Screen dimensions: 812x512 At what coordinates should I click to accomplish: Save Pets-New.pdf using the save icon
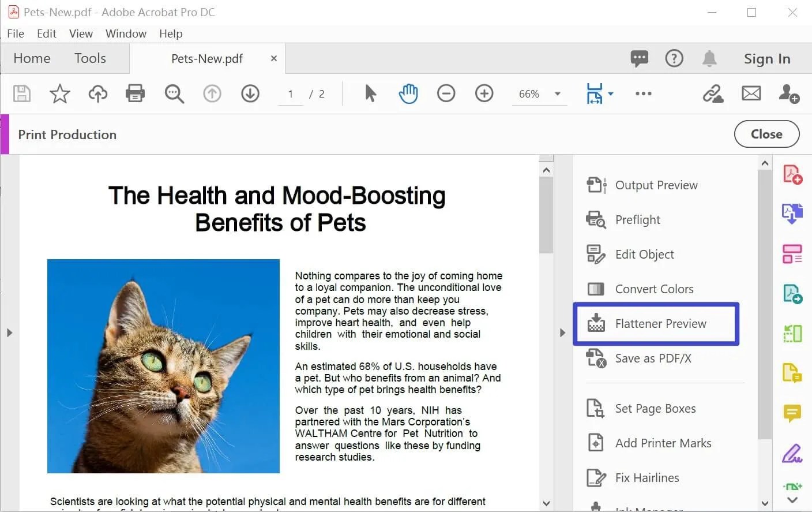pyautogui.click(x=21, y=94)
